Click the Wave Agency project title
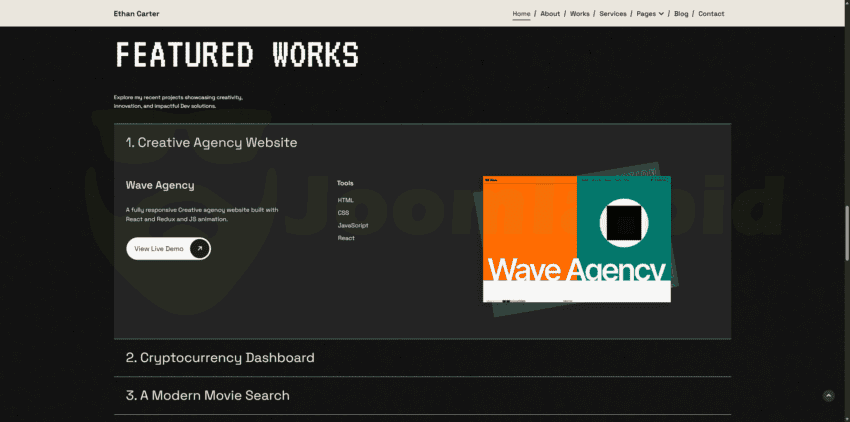This screenshot has height=422, width=850. pos(160,185)
